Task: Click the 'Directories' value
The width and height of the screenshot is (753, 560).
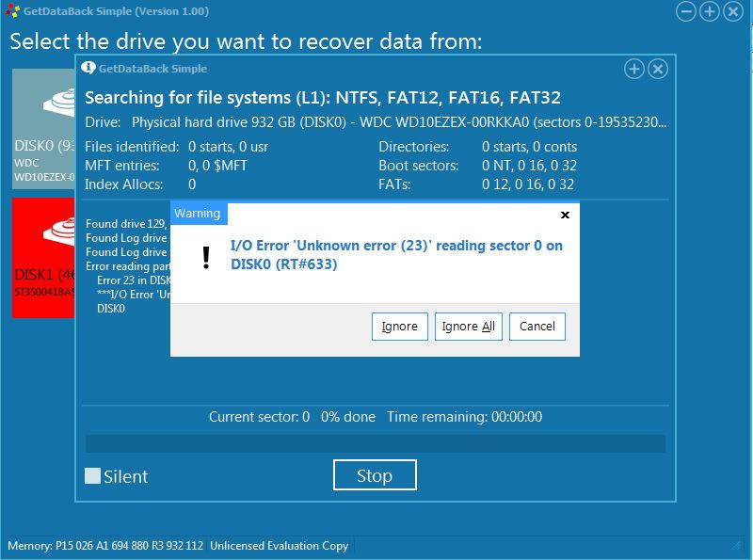Action: (x=529, y=147)
